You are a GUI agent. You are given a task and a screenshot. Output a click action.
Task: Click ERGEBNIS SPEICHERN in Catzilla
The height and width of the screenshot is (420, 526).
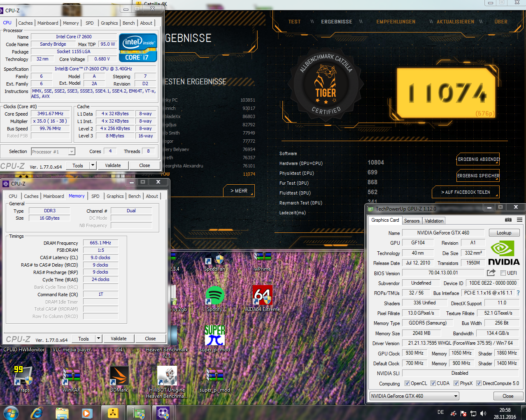(x=478, y=176)
